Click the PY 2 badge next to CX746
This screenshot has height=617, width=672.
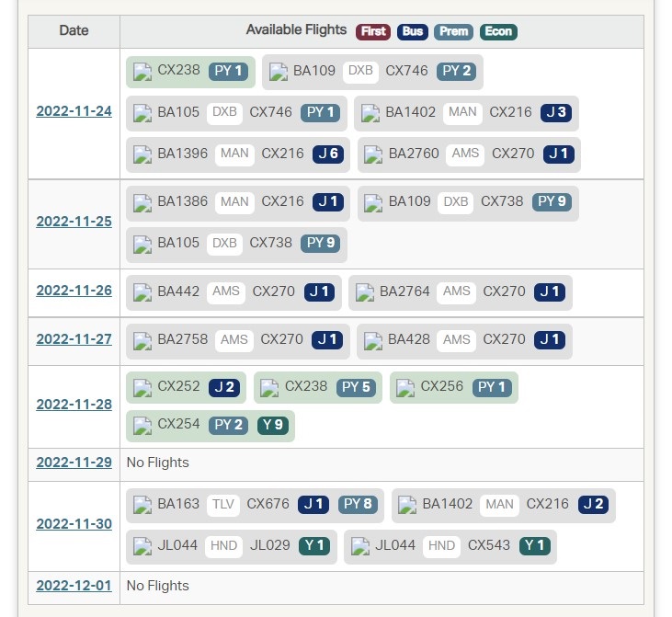(457, 71)
